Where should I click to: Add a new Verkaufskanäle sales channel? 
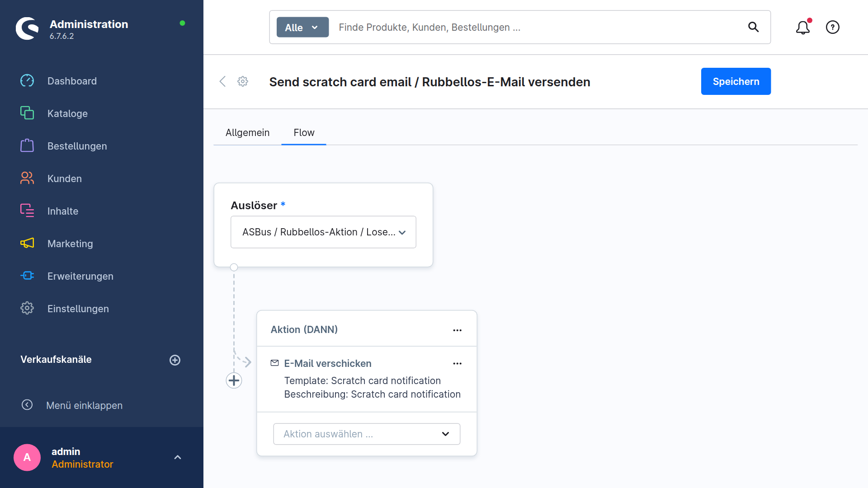[175, 360]
